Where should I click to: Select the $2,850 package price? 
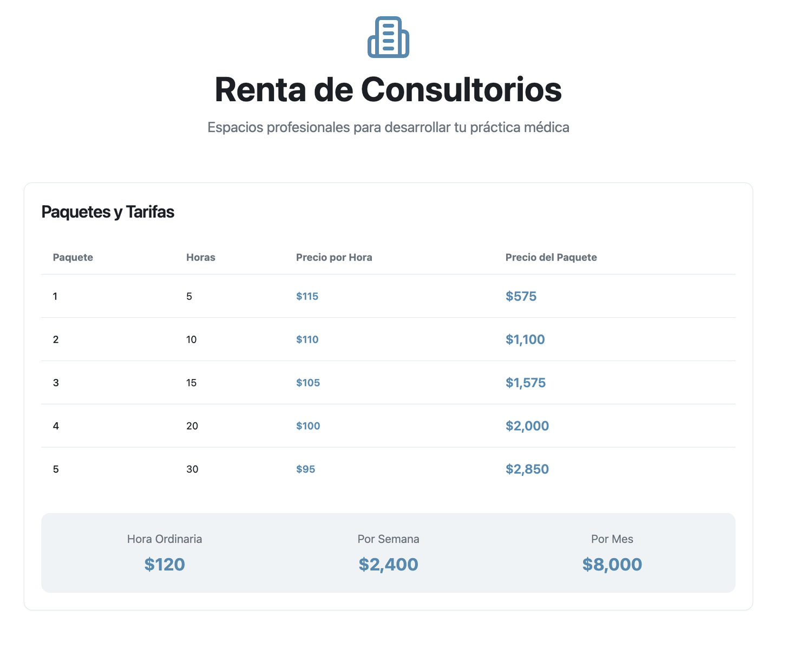527,469
